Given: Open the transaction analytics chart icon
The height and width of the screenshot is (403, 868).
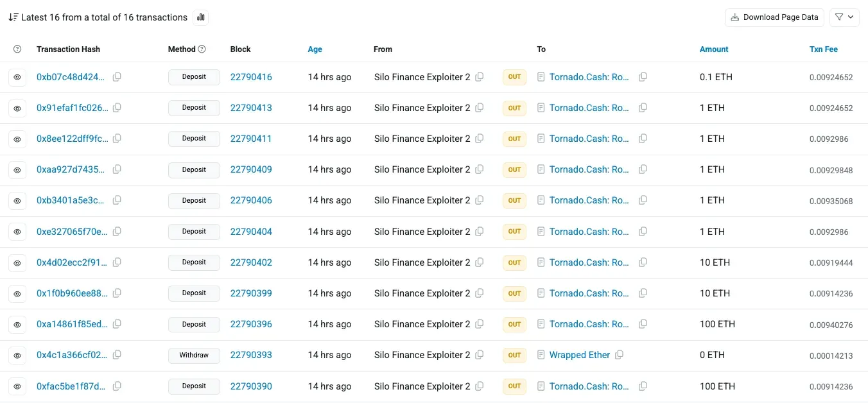Looking at the screenshot, I should 200,17.
